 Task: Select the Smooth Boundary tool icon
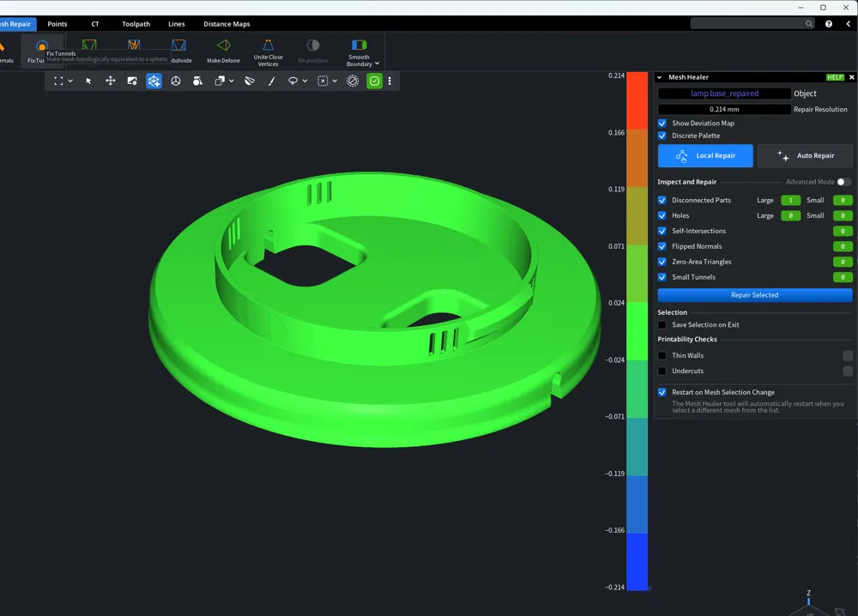click(359, 45)
